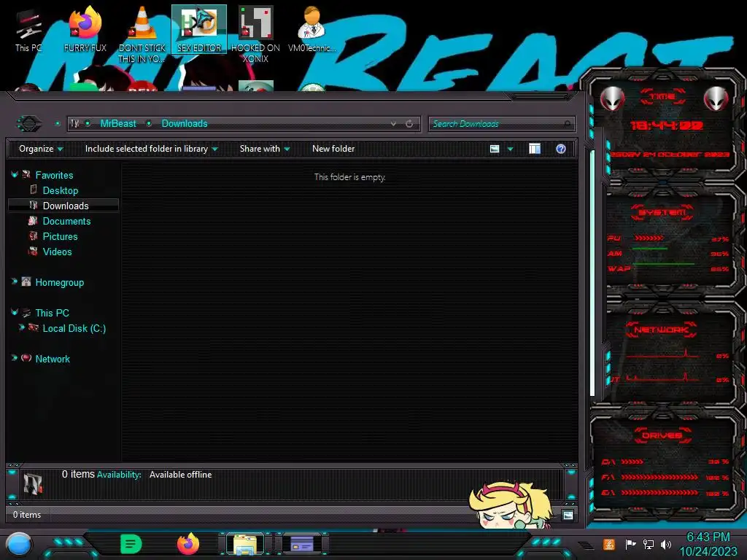Open green chat app on taskbar
Screen dimensions: 747x560
(x=131, y=544)
